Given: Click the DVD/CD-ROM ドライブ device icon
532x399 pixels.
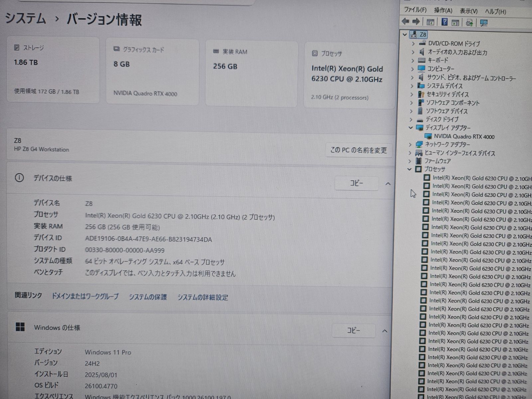Looking at the screenshot, I should pos(422,44).
